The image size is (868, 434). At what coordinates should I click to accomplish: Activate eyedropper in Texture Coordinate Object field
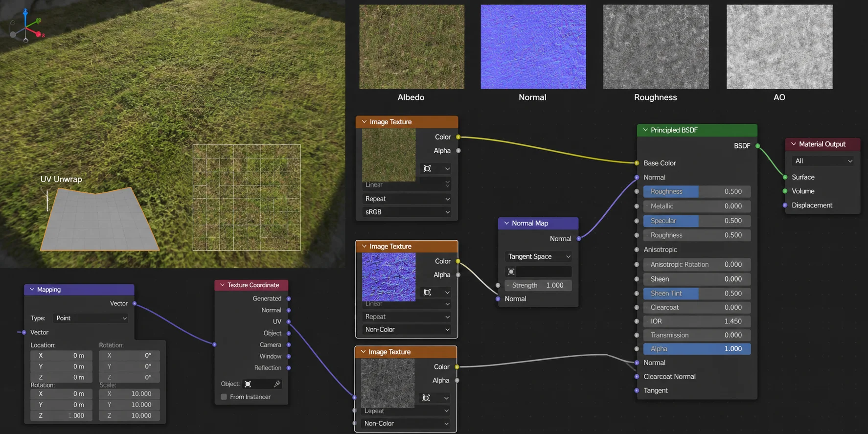click(x=277, y=384)
